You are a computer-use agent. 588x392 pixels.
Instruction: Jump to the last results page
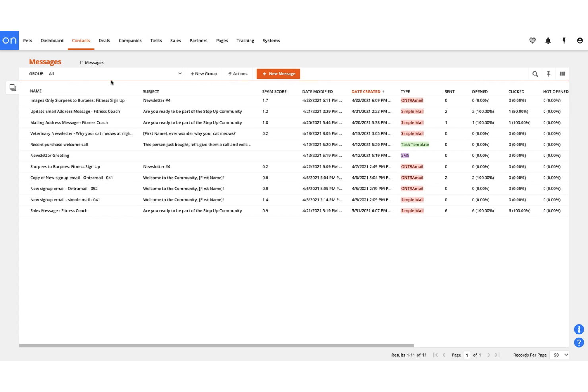tap(497, 355)
